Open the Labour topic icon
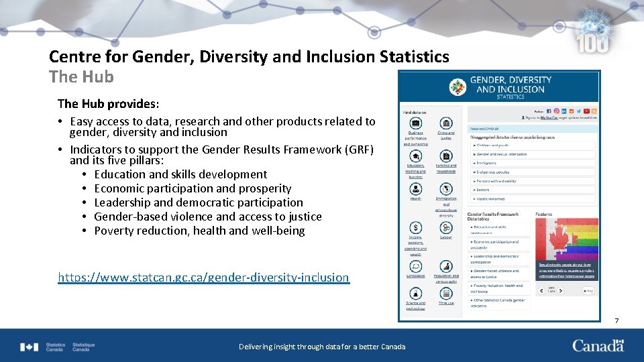 coord(446,227)
